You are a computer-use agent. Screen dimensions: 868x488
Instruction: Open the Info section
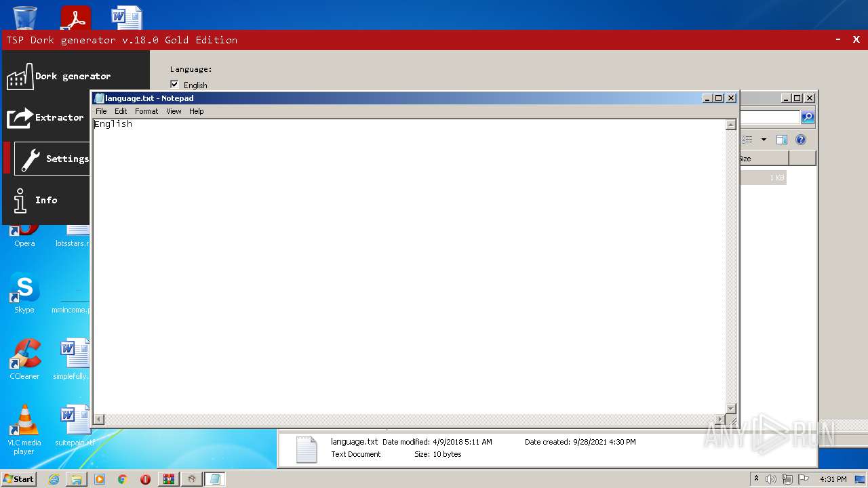(x=46, y=200)
